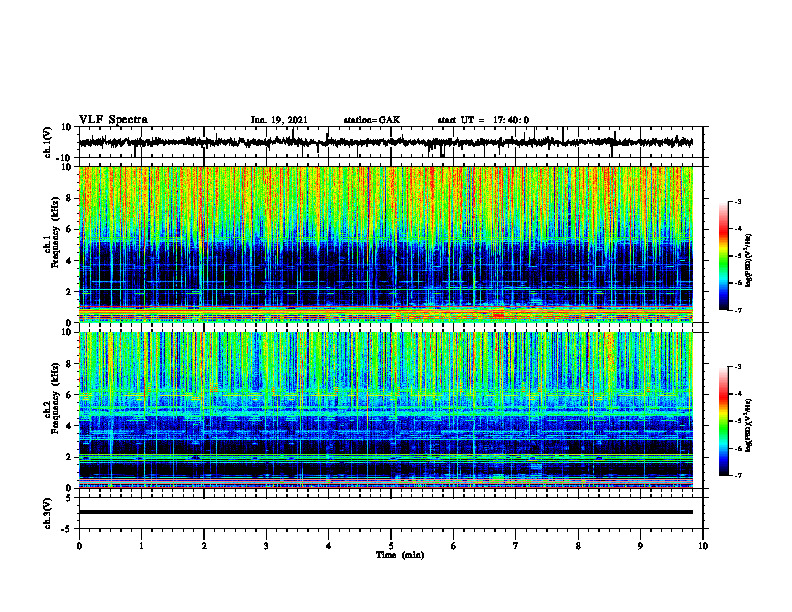Click time axis tick label "1"
The width and height of the screenshot is (792, 612).
pyautogui.click(x=141, y=546)
